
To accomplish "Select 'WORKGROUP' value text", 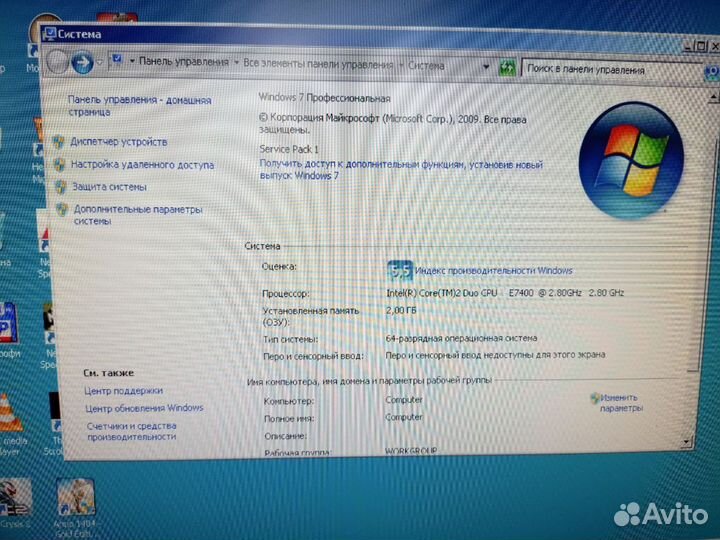I will pos(411,451).
